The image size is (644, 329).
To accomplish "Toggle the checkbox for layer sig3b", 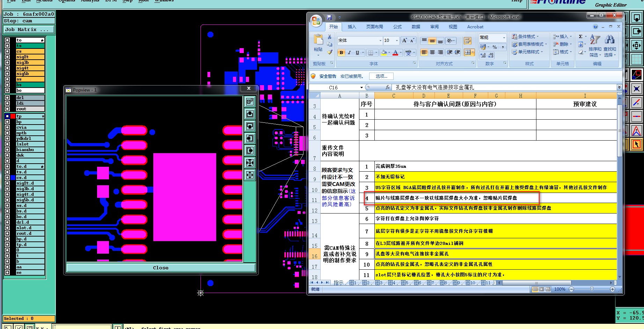I will (x=7, y=62).
